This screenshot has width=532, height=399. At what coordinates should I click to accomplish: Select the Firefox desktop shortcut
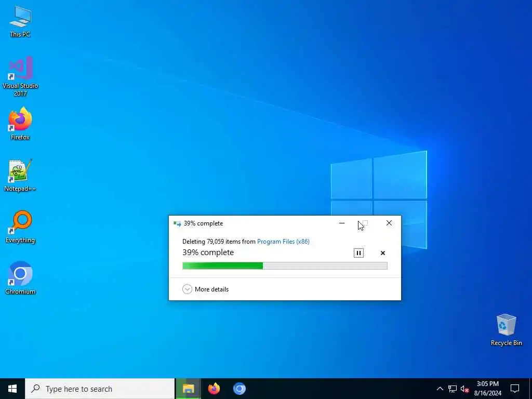coord(20,124)
